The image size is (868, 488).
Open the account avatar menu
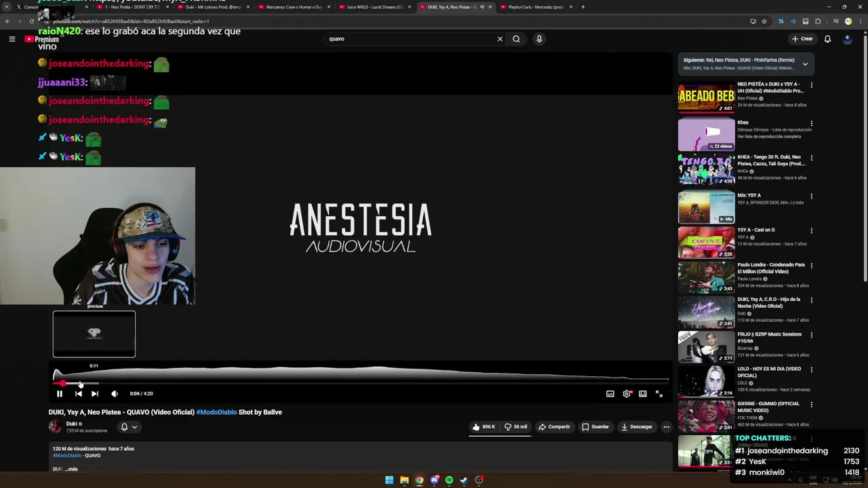847,39
